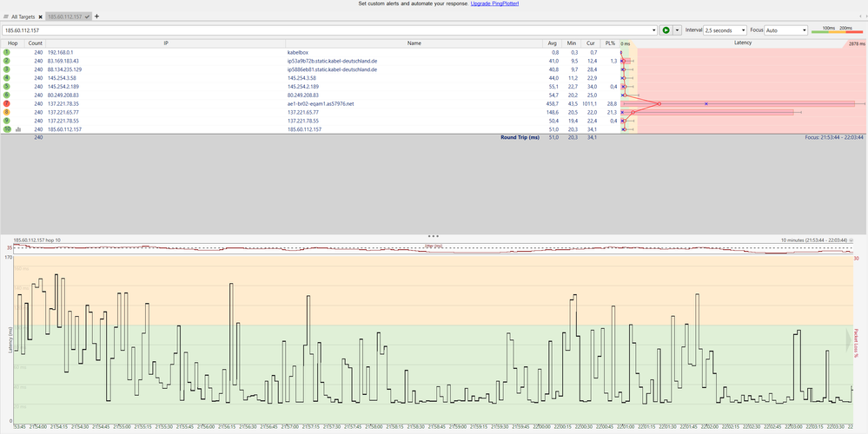Click the target address input field
The width and height of the screenshot is (868, 434).
pos(327,30)
